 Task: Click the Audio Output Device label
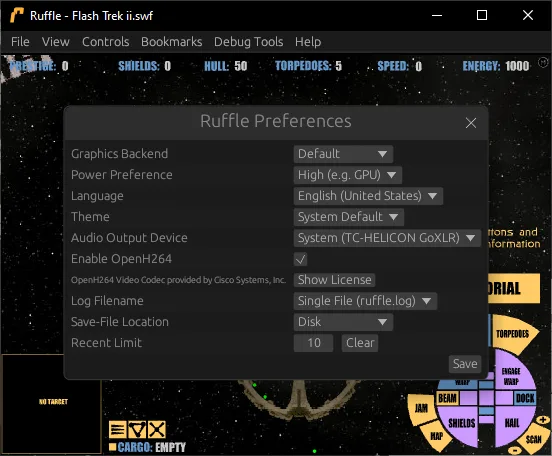[129, 238]
